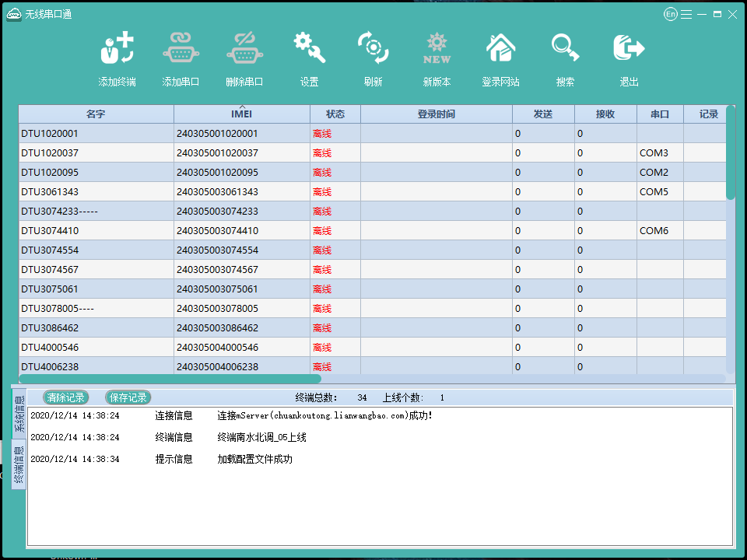The height and width of the screenshot is (560, 747).
Task: Click the 连接信息 log entry
Action: 174,415
